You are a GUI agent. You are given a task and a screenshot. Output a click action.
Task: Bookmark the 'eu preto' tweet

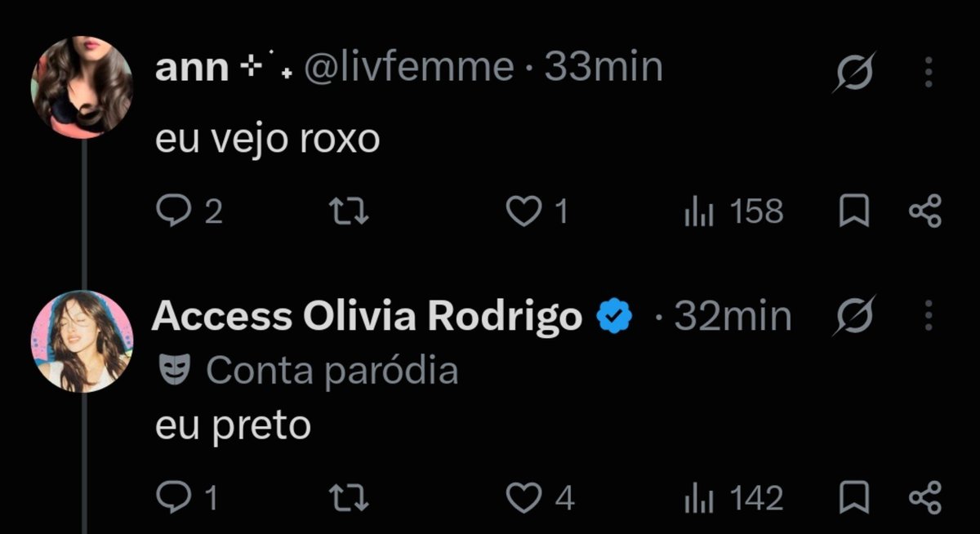tap(854, 498)
